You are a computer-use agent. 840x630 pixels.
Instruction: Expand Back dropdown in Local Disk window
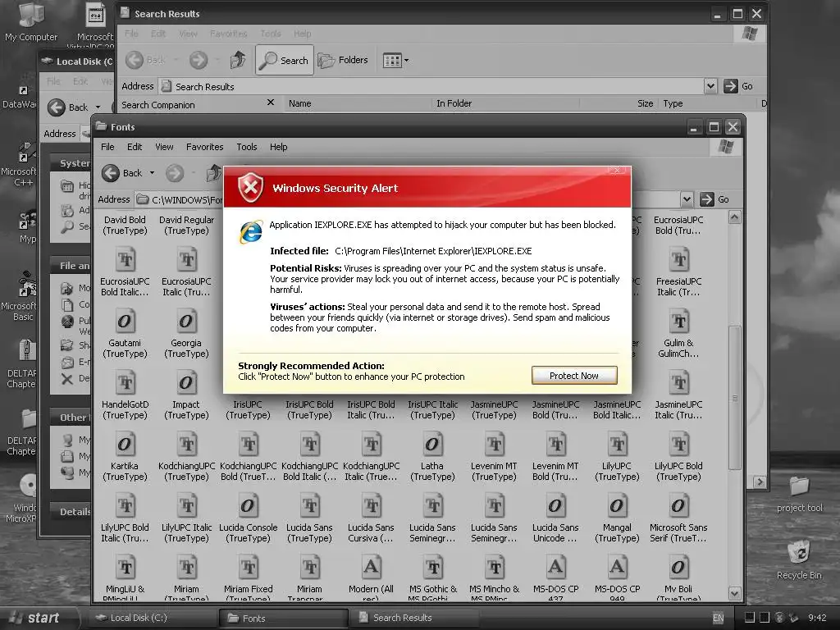98,107
